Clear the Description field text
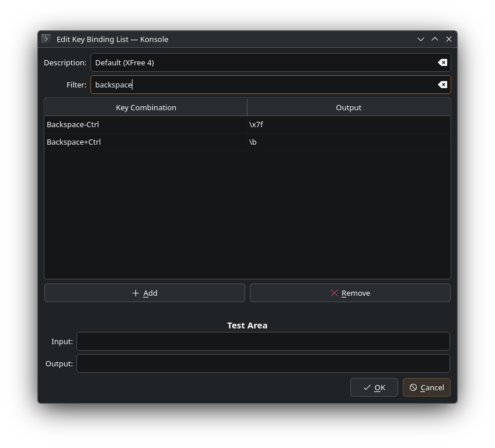The width and height of the screenshot is (495, 448). [x=442, y=62]
